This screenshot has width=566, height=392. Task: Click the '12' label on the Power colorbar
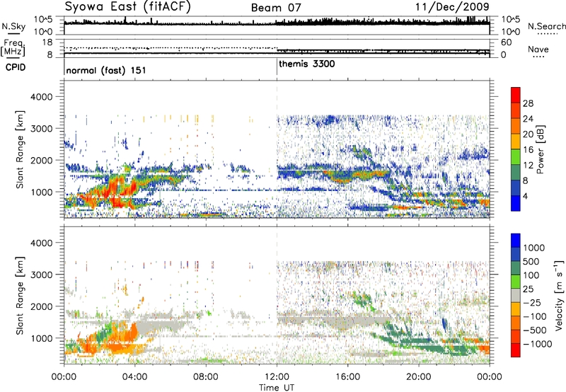528,166
